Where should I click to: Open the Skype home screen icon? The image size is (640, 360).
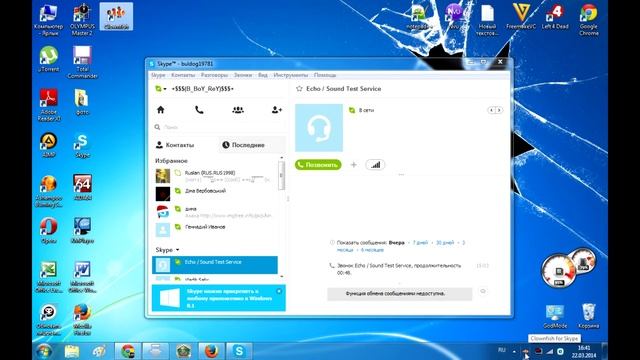pos(161,110)
